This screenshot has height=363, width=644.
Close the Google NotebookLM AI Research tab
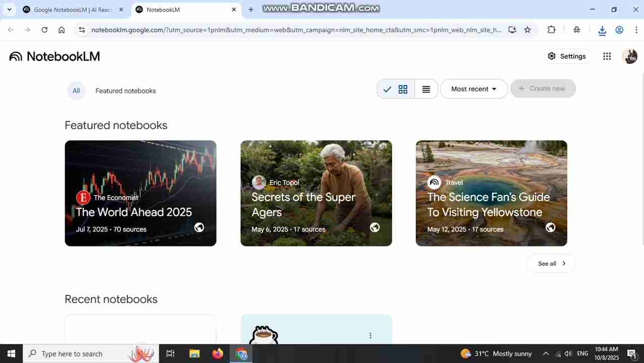[121, 10]
